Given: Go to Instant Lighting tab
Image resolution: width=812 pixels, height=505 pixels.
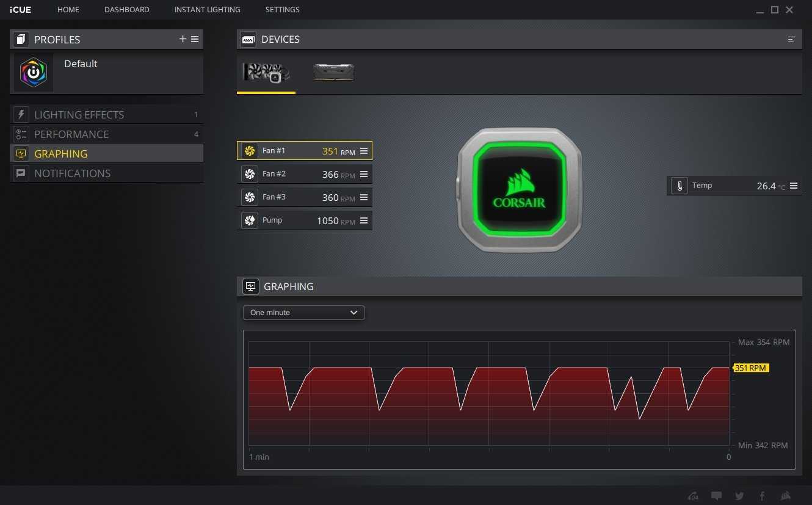Looking at the screenshot, I should (207, 10).
